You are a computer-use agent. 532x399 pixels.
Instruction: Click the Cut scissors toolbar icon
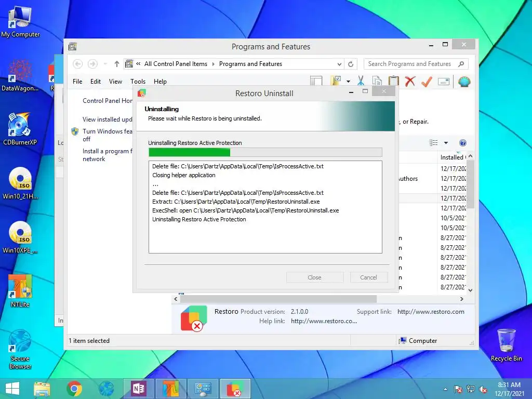(x=361, y=81)
